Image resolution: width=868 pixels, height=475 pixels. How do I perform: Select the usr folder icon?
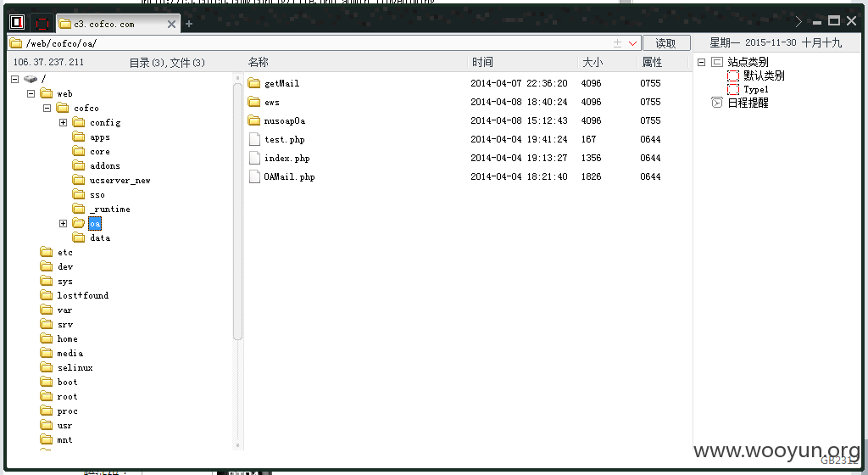47,425
